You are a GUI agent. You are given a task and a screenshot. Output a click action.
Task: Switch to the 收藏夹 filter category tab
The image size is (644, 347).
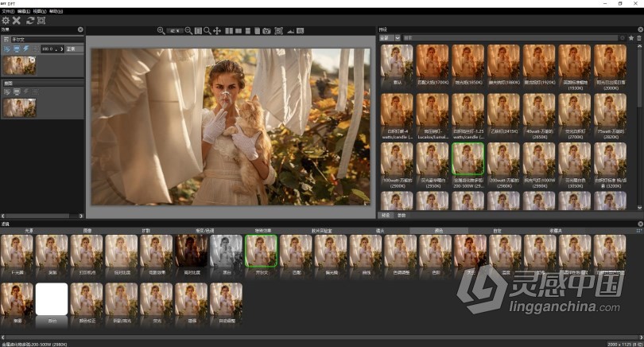click(x=555, y=231)
